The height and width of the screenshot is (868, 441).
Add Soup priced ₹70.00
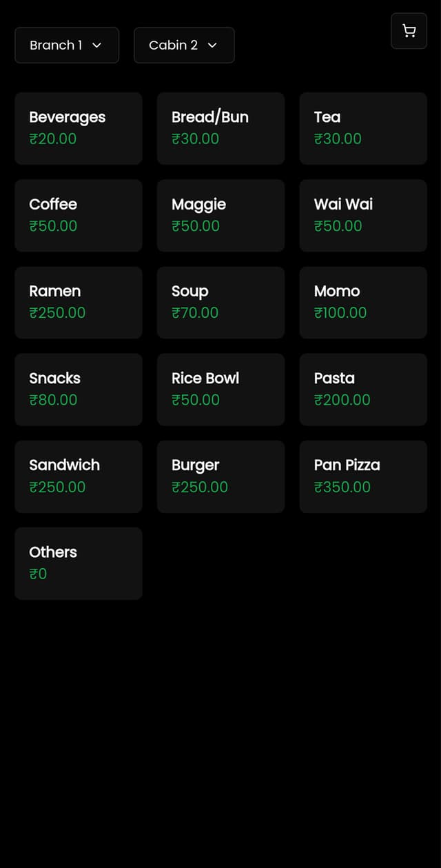click(x=220, y=302)
